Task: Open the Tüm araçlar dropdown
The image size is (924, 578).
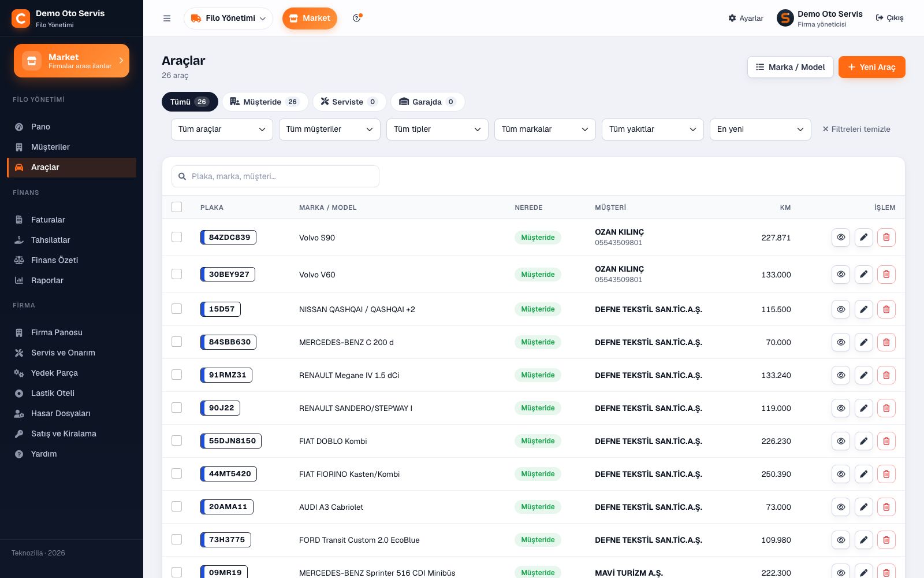Action: [222, 129]
